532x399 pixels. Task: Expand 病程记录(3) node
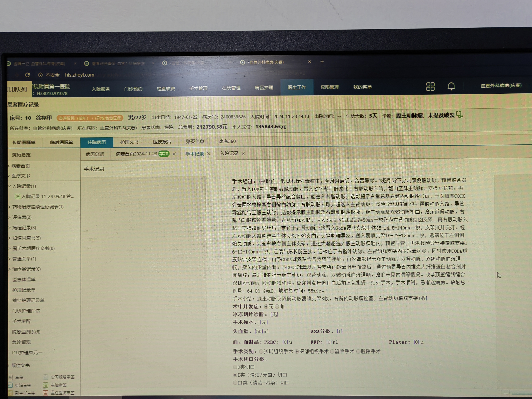point(10,228)
